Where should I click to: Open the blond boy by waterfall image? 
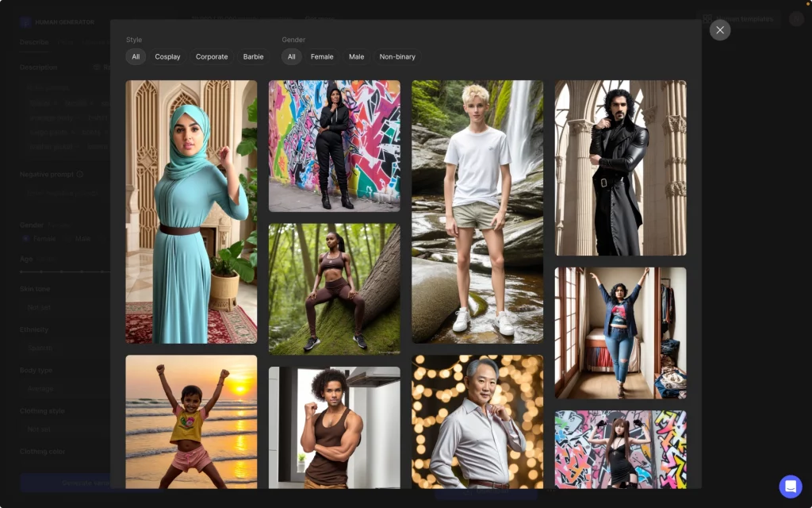point(477,211)
